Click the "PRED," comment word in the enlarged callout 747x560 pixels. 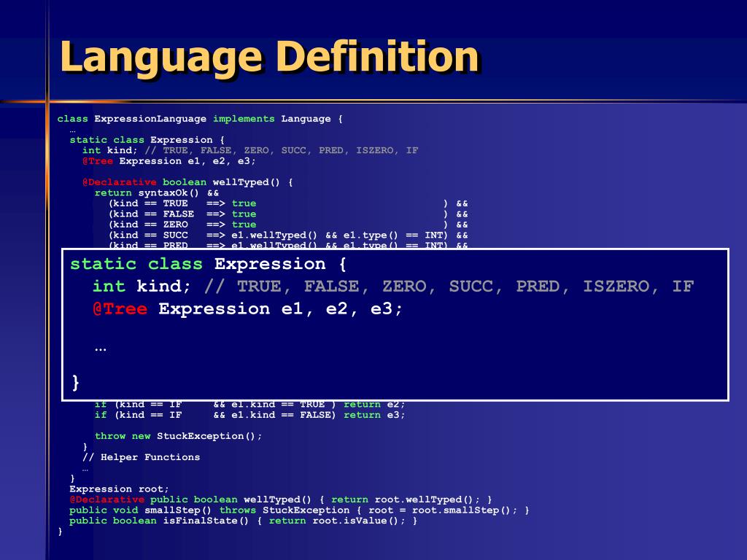[x=543, y=286]
